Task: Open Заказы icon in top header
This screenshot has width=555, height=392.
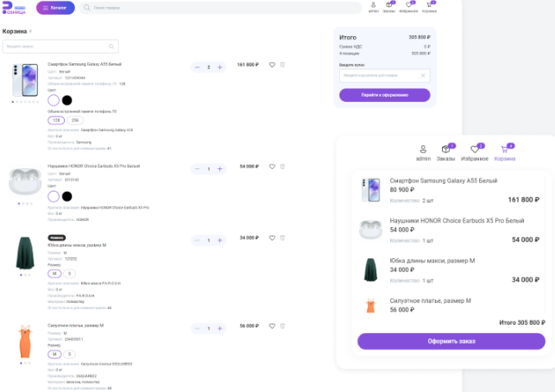Action: click(389, 7)
